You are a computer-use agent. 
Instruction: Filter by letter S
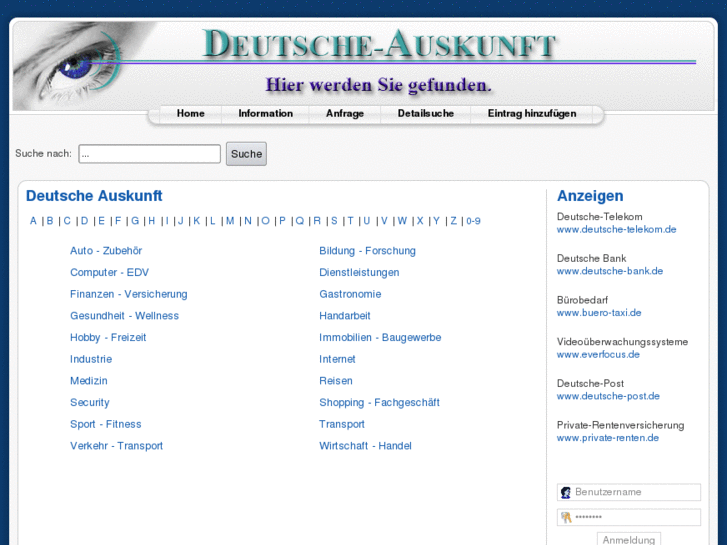click(334, 221)
